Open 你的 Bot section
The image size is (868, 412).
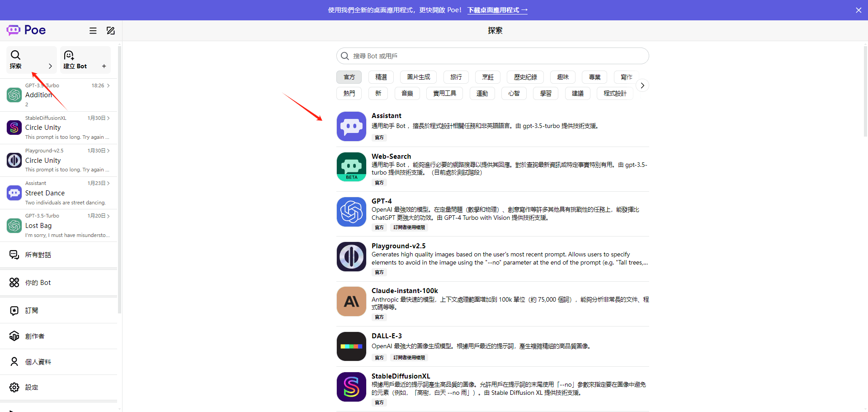(x=59, y=283)
